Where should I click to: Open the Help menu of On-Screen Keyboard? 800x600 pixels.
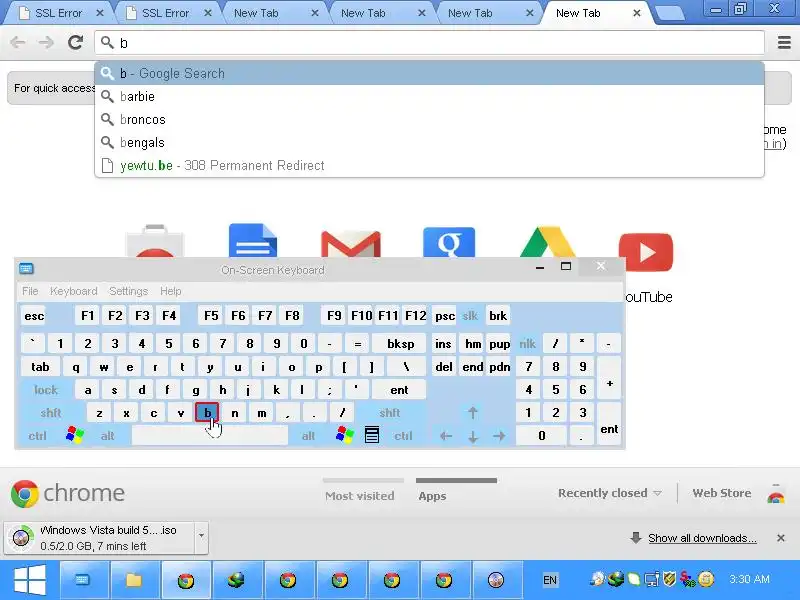click(170, 291)
